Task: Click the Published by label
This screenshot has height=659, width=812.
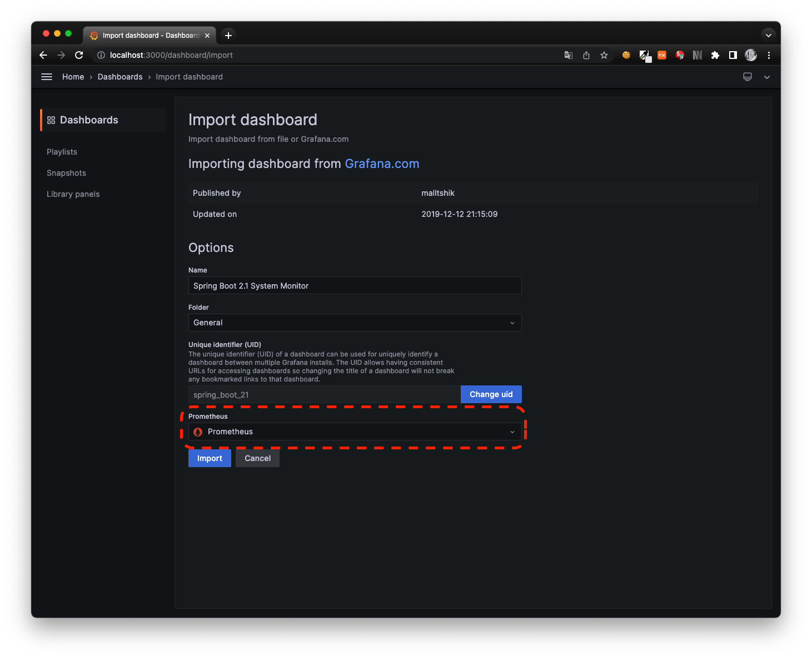Action: click(x=217, y=193)
